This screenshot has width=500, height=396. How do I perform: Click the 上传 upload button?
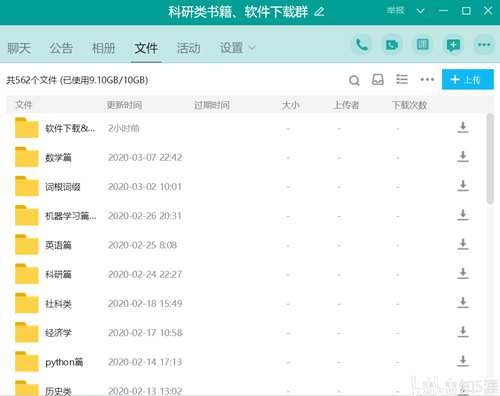pyautogui.click(x=468, y=80)
